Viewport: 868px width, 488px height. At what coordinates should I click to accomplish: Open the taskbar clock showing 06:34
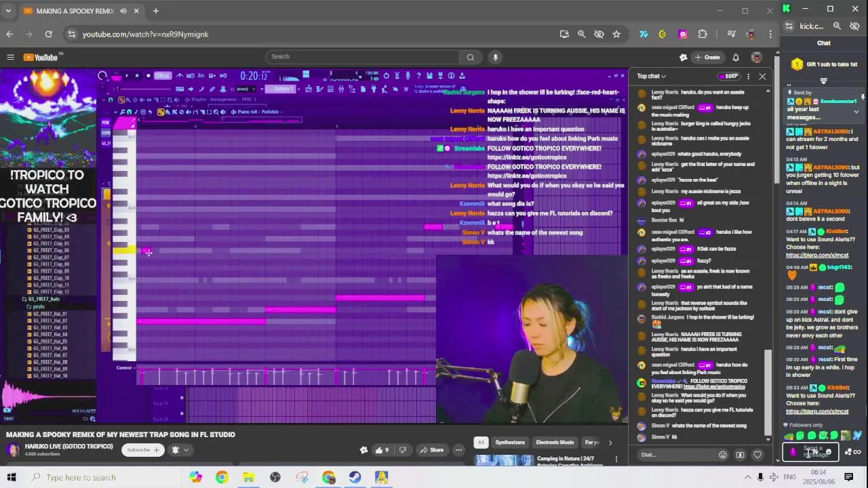tap(818, 477)
